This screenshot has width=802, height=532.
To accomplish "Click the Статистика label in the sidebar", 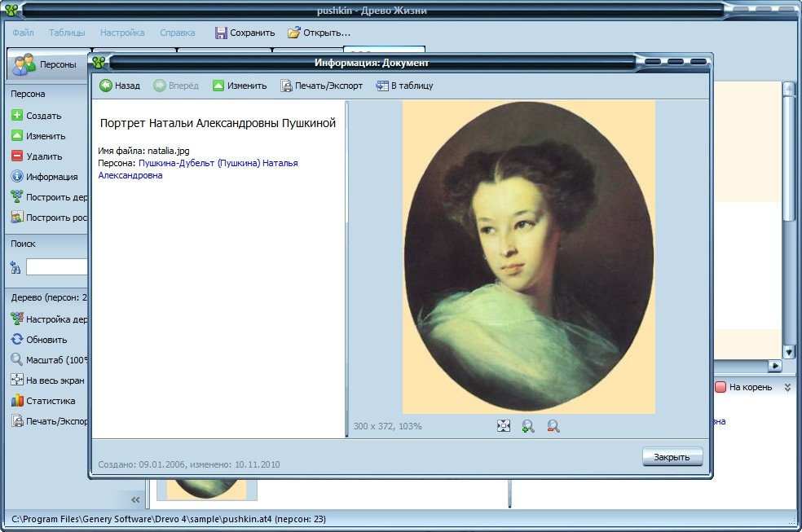I will pyautogui.click(x=51, y=401).
